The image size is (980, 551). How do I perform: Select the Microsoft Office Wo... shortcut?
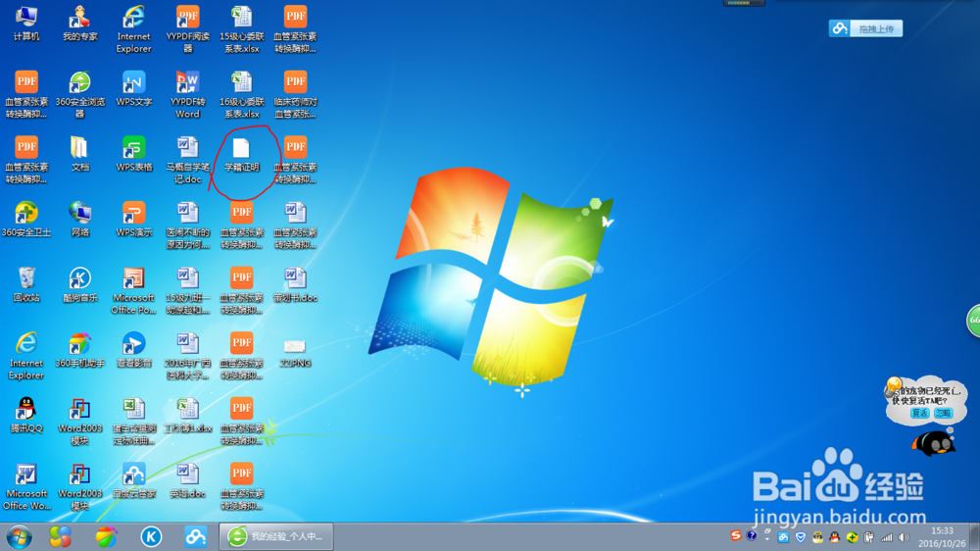click(26, 486)
